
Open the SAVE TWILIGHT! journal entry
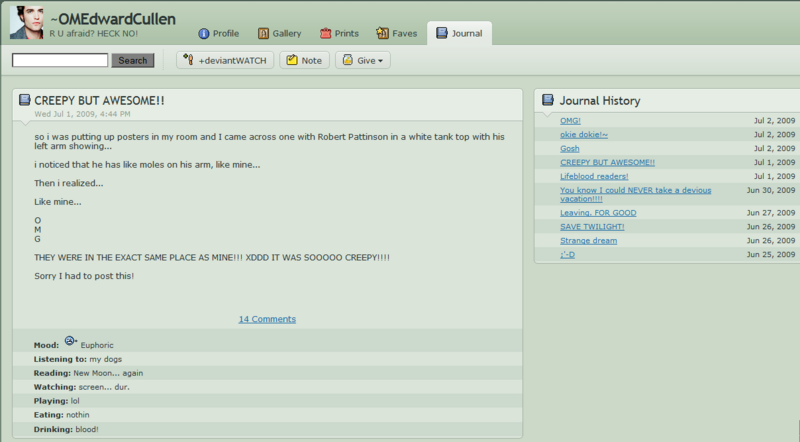click(592, 226)
